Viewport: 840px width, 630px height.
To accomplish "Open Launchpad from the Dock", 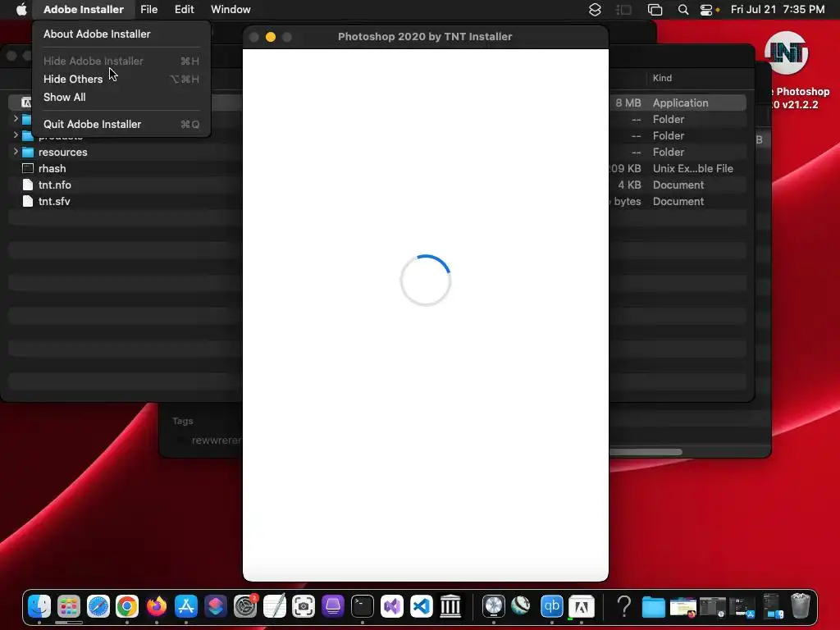I will [69, 606].
